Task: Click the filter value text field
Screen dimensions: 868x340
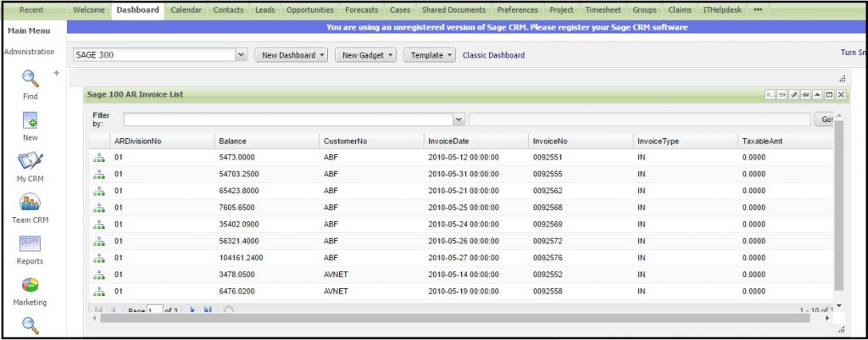Action: point(639,119)
